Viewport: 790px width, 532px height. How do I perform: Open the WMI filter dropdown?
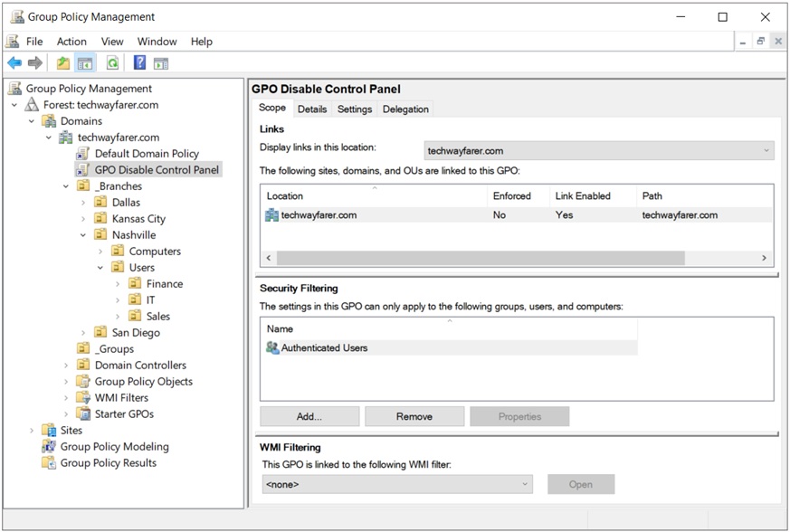[x=397, y=484]
